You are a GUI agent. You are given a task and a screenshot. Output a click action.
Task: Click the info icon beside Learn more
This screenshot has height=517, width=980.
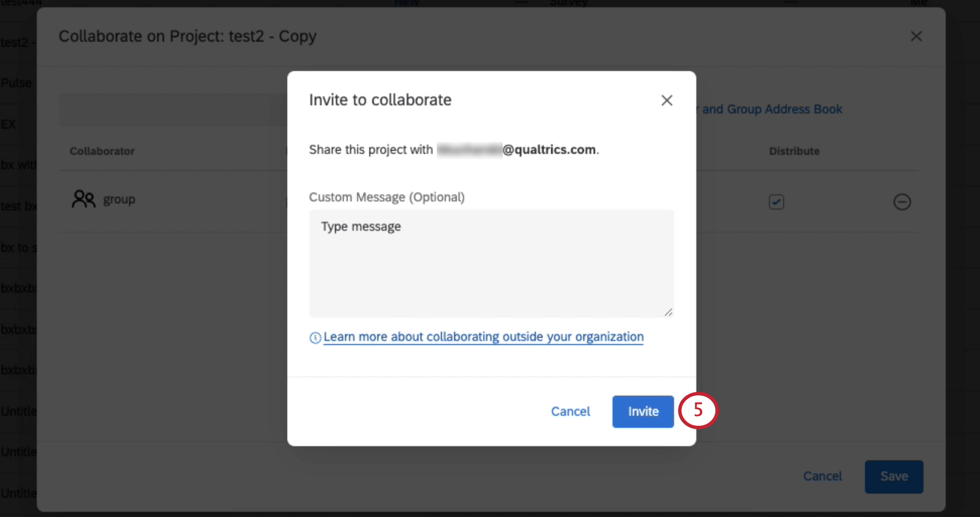pyautogui.click(x=315, y=338)
